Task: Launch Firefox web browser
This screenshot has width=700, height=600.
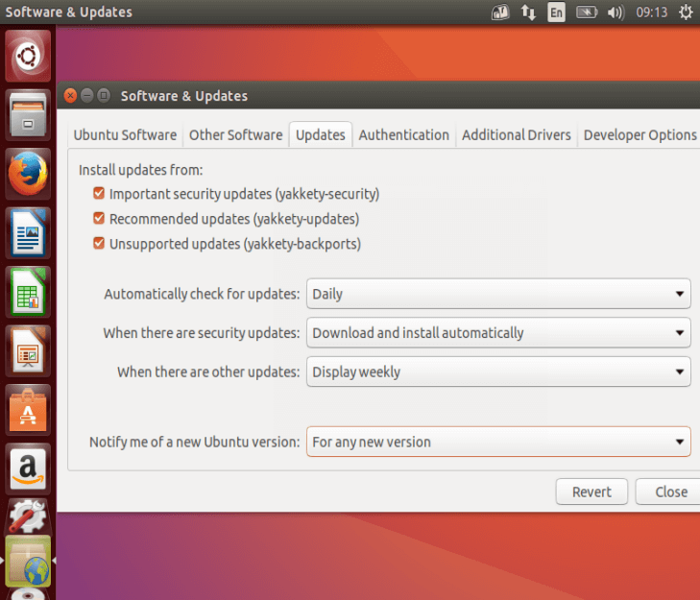Action: click(x=28, y=174)
